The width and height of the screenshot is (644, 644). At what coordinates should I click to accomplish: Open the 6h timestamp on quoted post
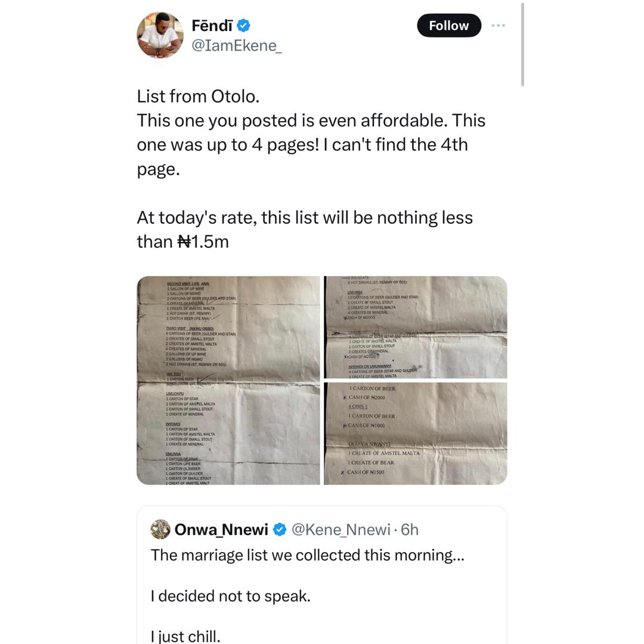click(x=410, y=530)
